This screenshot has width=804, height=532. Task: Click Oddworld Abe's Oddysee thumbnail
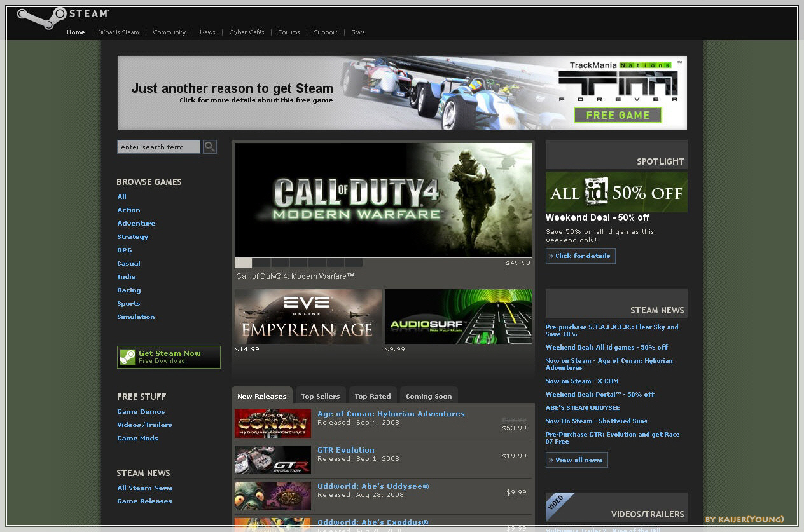click(x=273, y=496)
